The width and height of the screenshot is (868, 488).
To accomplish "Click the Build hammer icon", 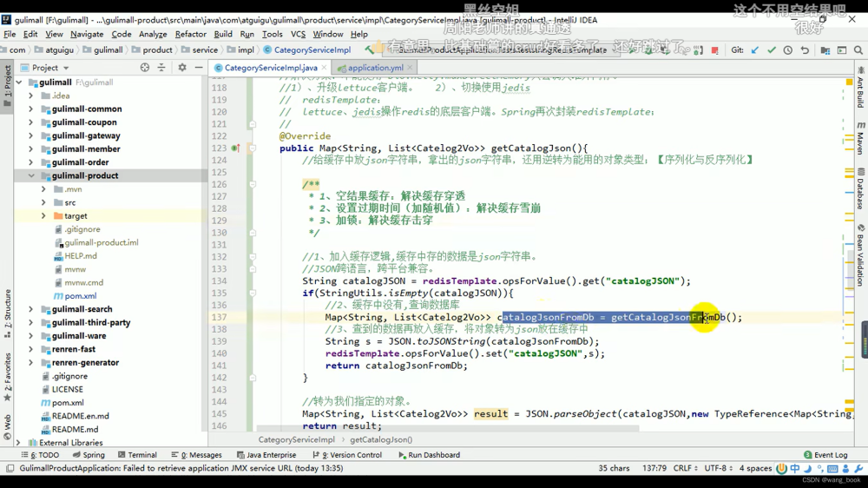I will (369, 49).
